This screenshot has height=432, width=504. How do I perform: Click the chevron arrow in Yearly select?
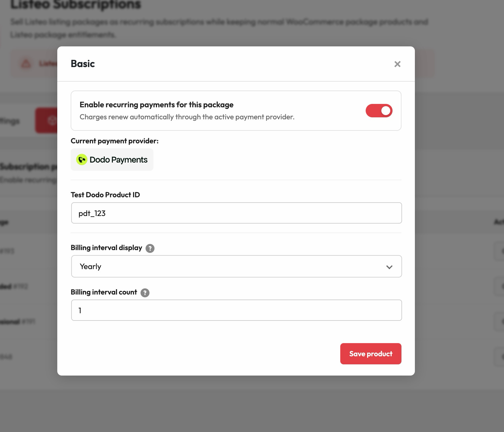389,267
